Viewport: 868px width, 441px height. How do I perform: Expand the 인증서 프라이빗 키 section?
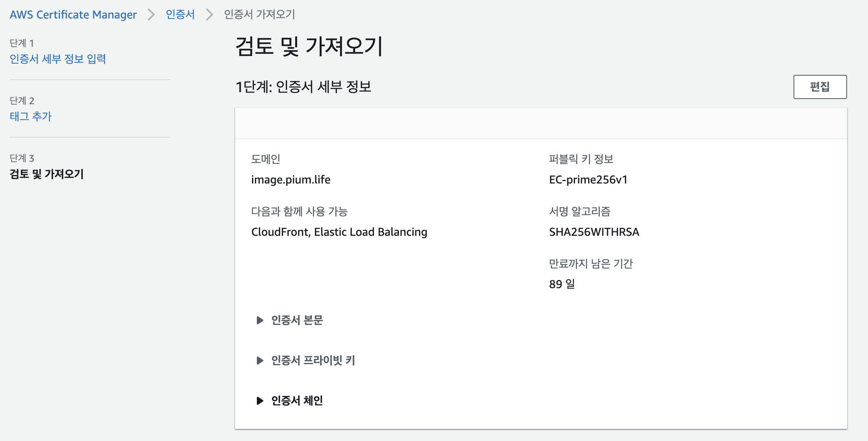coord(312,361)
